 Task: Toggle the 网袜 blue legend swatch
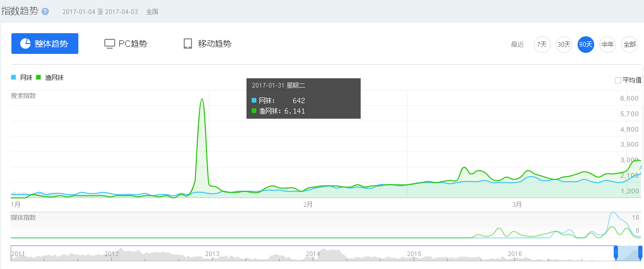pos(13,77)
